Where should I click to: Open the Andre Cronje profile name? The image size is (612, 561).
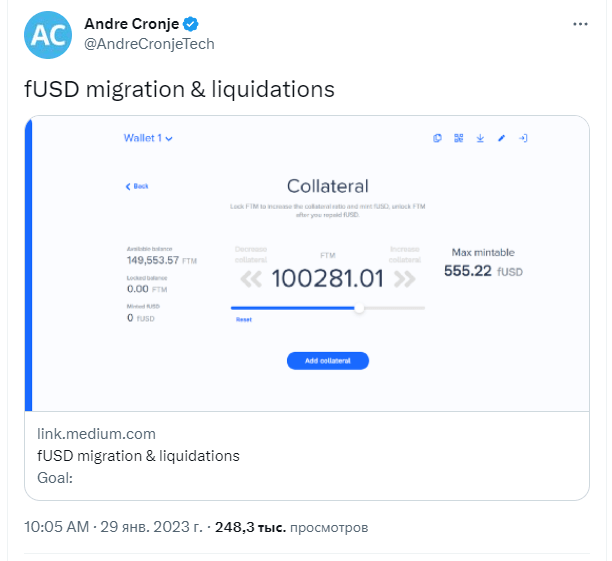pyautogui.click(x=132, y=24)
